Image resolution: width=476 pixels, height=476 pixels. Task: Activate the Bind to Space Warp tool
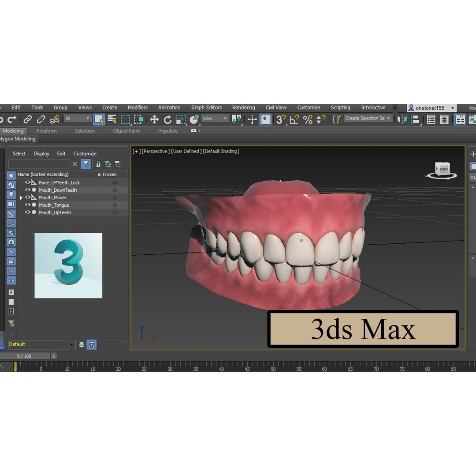pos(54,119)
